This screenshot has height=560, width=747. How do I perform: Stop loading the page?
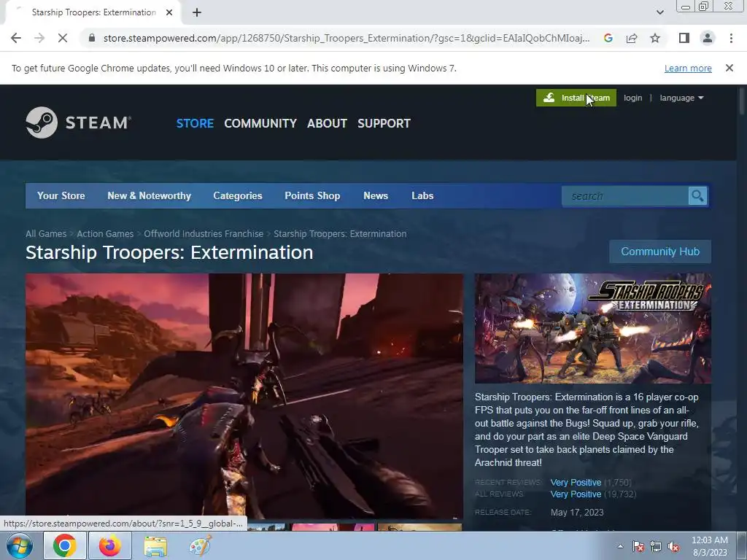(63, 38)
